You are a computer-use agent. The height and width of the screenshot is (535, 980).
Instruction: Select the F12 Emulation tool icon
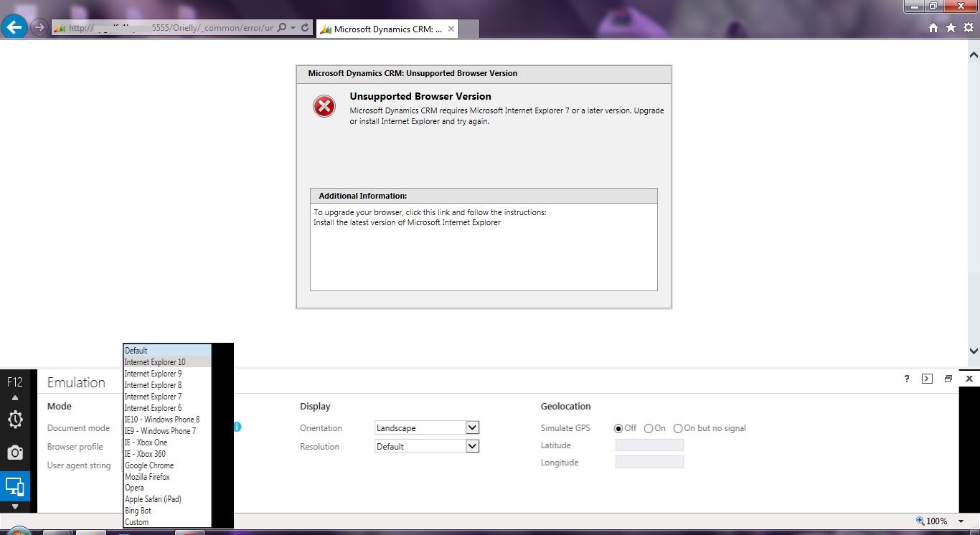[x=15, y=486]
